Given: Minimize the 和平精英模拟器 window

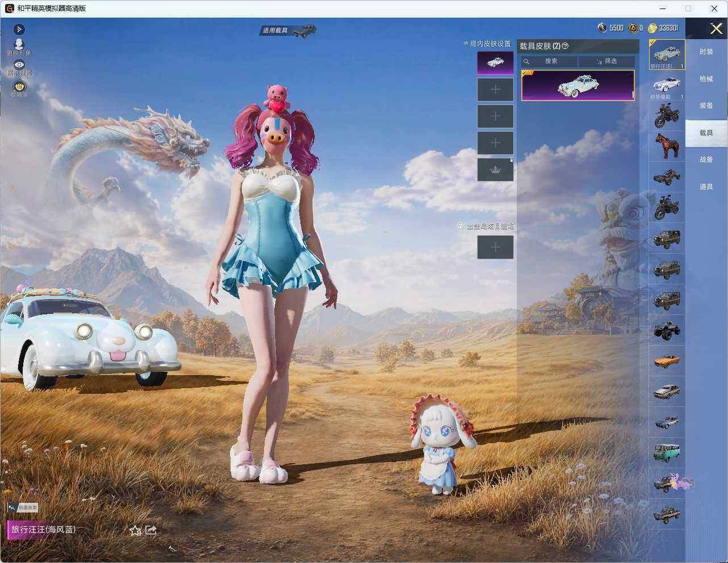Looking at the screenshot, I should (663, 9).
